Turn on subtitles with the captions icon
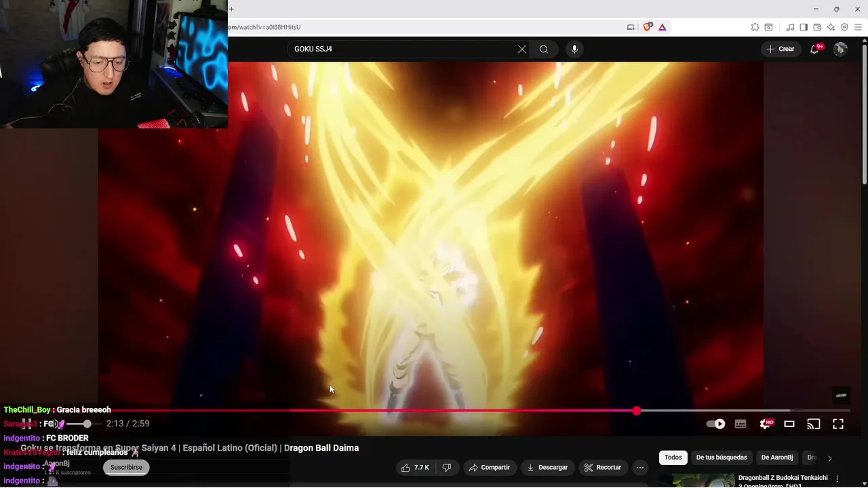The width and height of the screenshot is (868, 488). coord(741,424)
